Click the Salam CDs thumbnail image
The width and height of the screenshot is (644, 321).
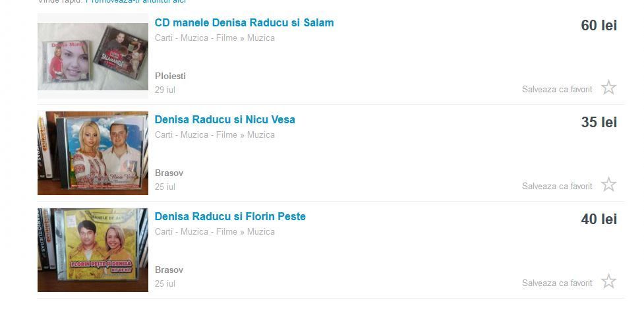pos(93,56)
